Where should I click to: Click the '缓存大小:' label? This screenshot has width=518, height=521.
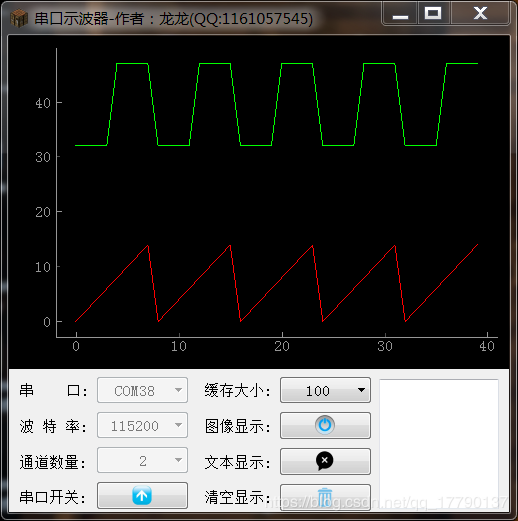pos(238,390)
